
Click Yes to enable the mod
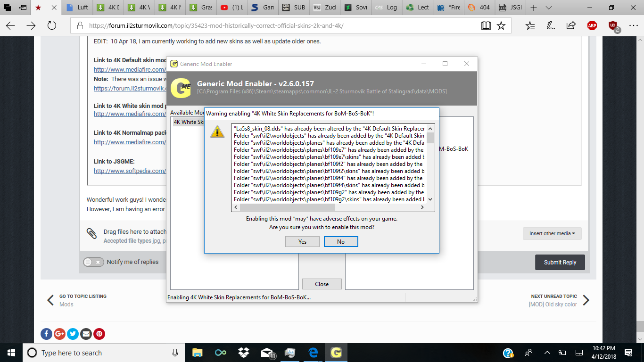pyautogui.click(x=302, y=241)
